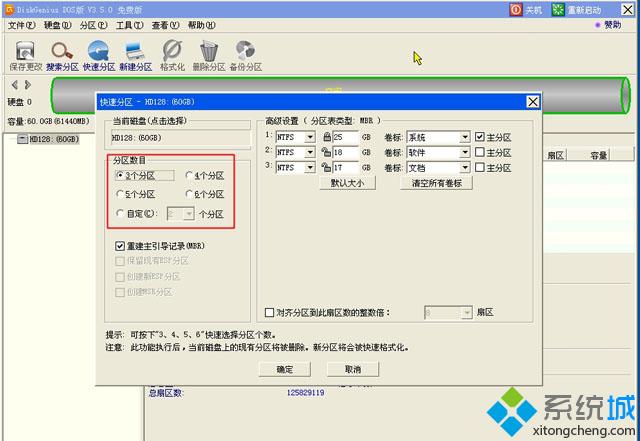Click the 关机 (Shutdown) power icon
This screenshot has height=441, width=640.
point(516,9)
